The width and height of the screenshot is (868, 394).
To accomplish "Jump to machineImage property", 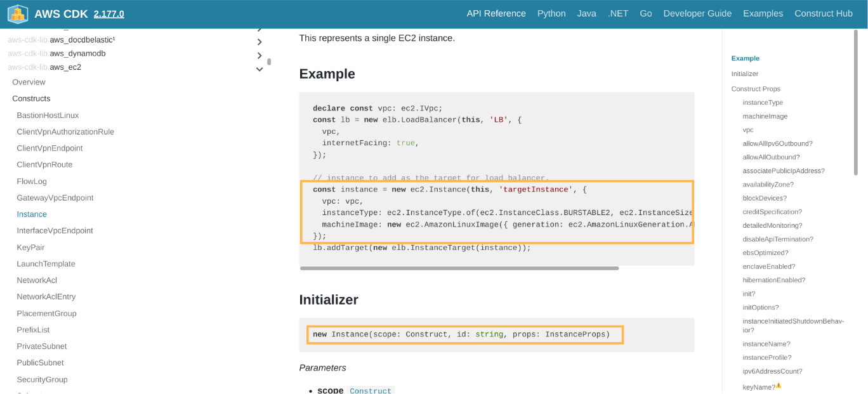I will [x=765, y=116].
